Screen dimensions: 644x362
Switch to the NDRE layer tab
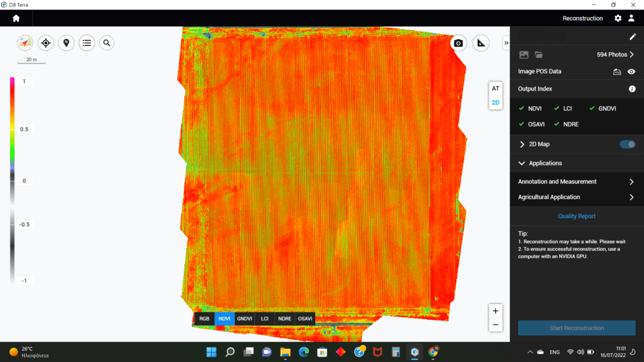pyautogui.click(x=285, y=319)
